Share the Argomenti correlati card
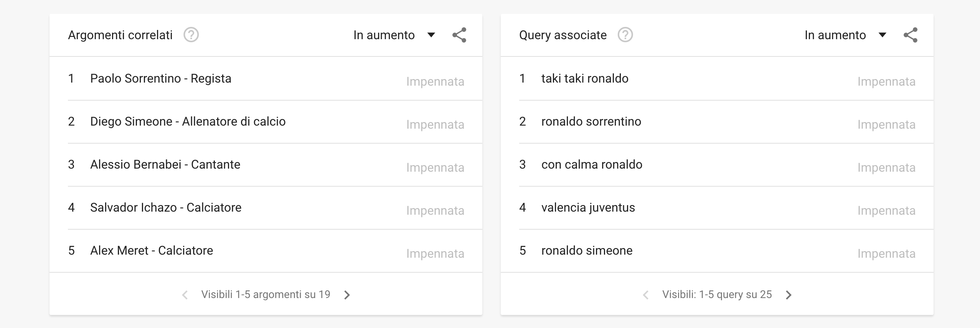Viewport: 980px width, 328px height. tap(459, 35)
